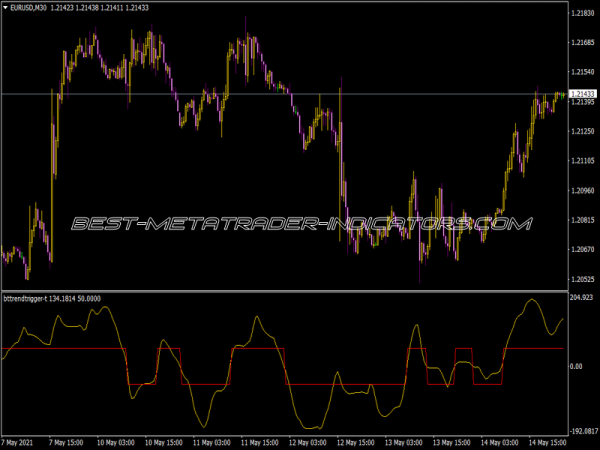
Task: Click the 7 May 2021 date label
Action: coord(24,441)
